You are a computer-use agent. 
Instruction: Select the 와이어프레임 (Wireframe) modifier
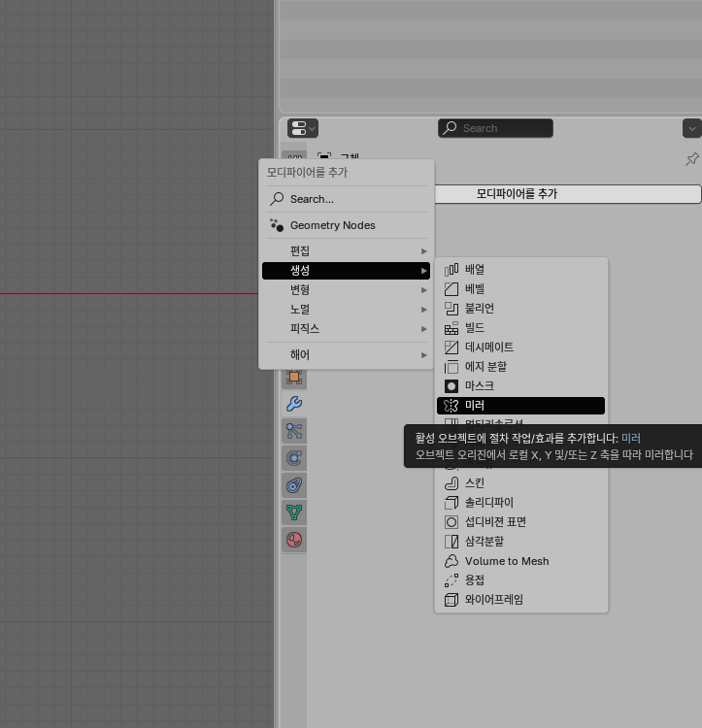[521, 600]
